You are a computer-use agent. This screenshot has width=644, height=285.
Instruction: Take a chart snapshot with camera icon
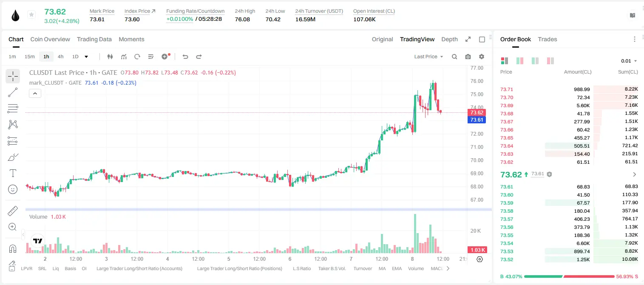coord(468,57)
